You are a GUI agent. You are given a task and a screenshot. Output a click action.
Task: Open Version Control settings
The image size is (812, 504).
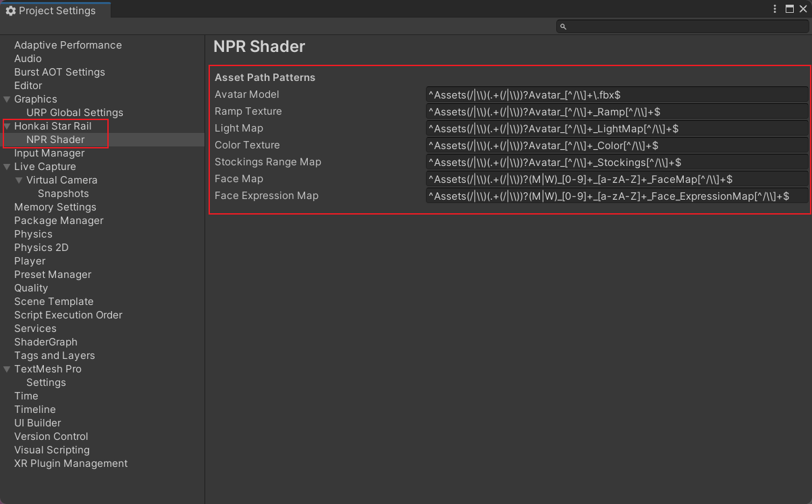click(51, 437)
